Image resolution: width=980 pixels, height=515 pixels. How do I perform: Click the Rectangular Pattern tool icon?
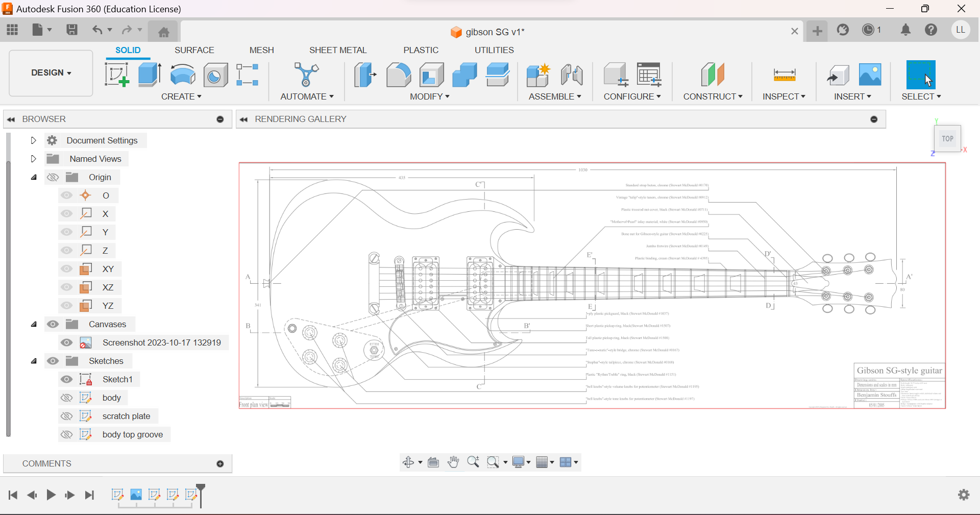pos(248,75)
